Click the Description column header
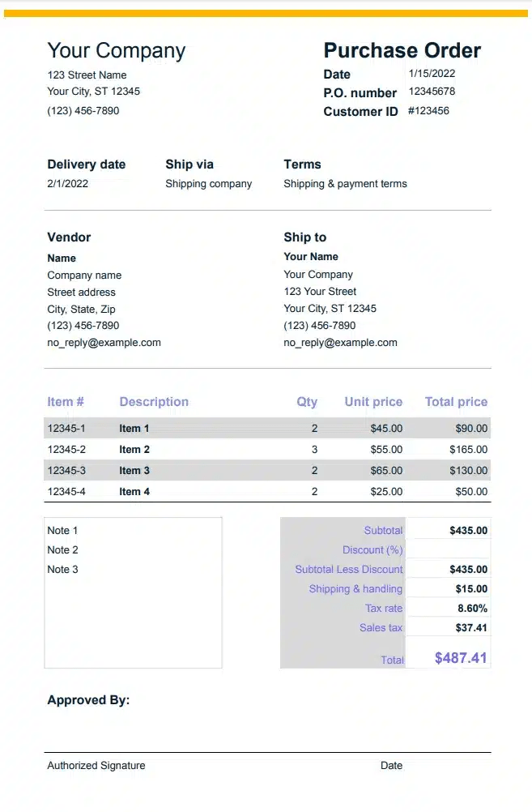This screenshot has height=812, width=532. (x=154, y=402)
